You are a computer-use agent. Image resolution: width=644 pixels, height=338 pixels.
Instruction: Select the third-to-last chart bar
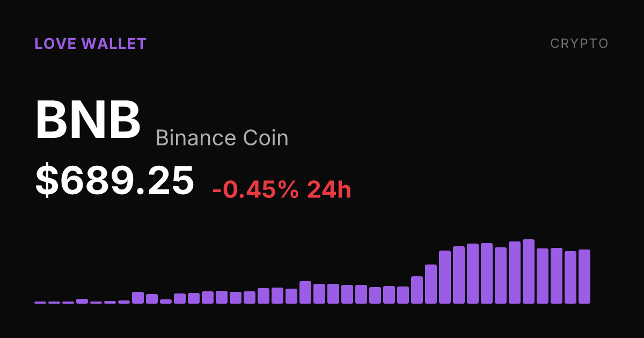point(557,276)
